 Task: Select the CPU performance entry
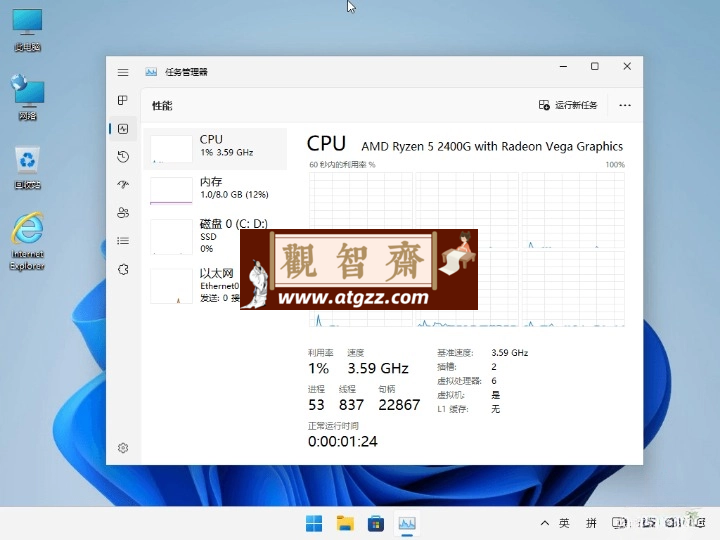coord(215,149)
